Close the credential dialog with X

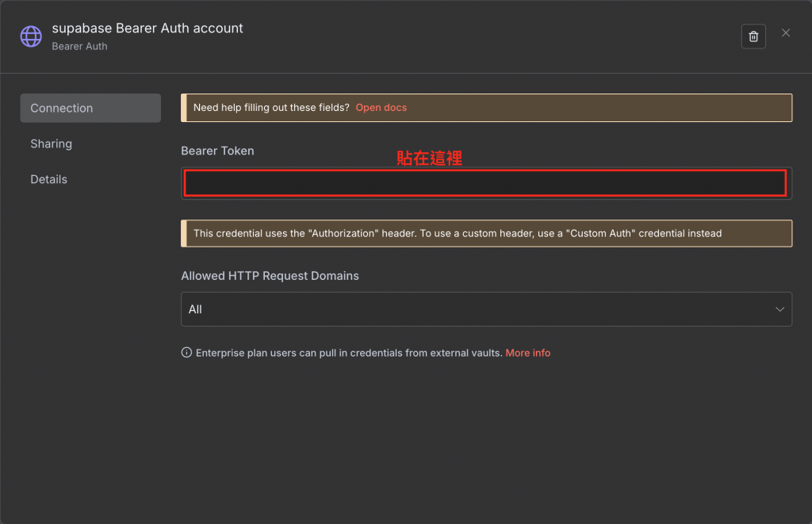coord(786,33)
